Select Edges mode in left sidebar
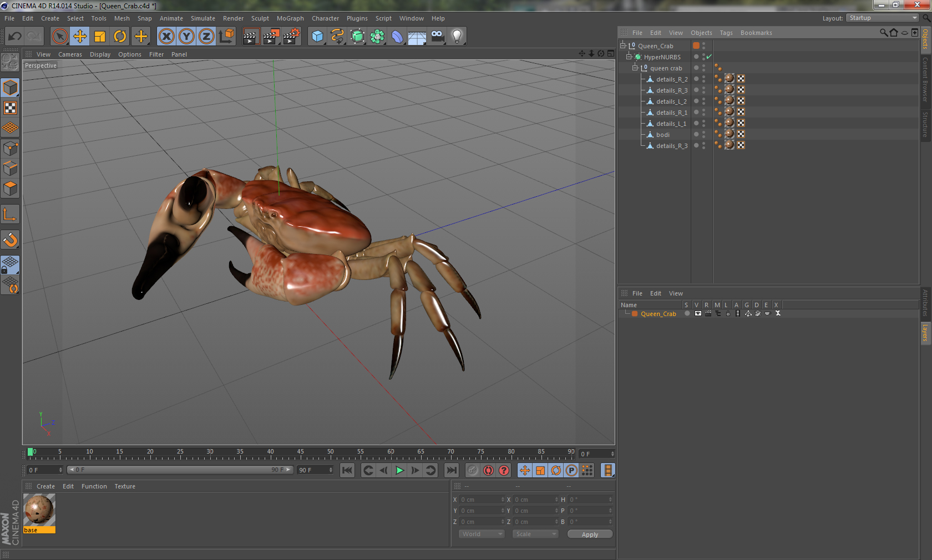932x560 pixels. tap(10, 169)
